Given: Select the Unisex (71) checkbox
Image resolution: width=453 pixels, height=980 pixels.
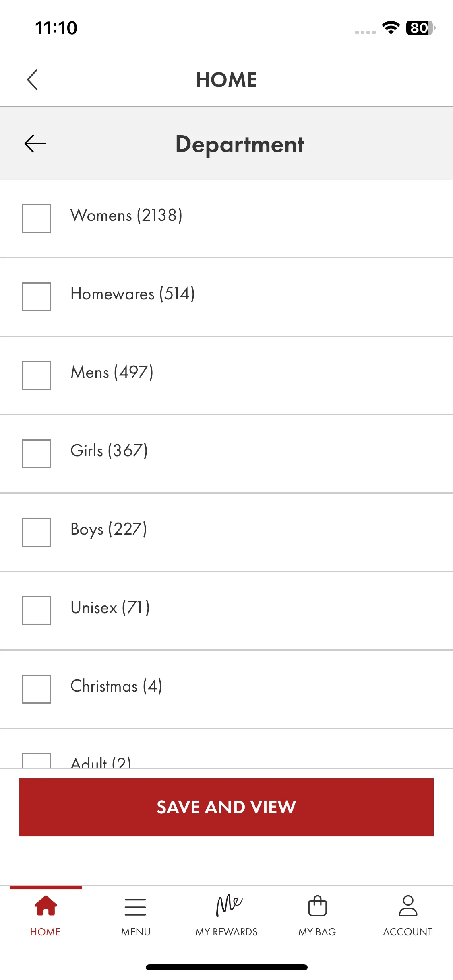Looking at the screenshot, I should click(x=36, y=611).
